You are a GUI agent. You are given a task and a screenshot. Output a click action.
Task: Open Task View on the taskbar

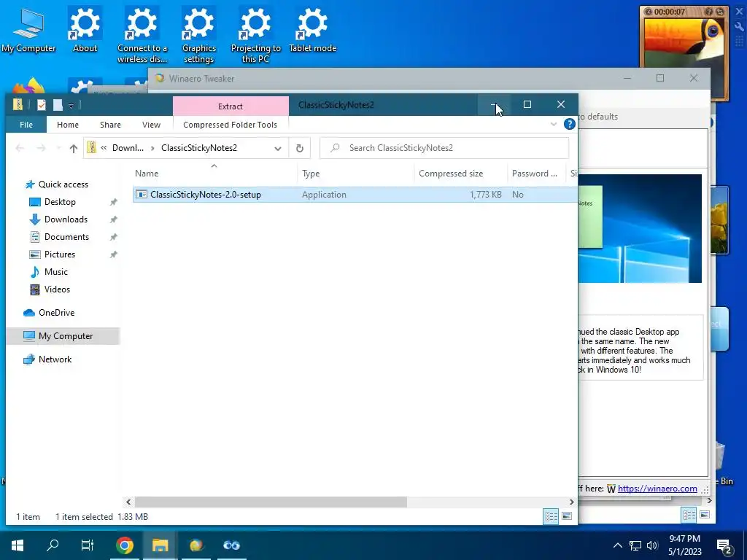88,545
